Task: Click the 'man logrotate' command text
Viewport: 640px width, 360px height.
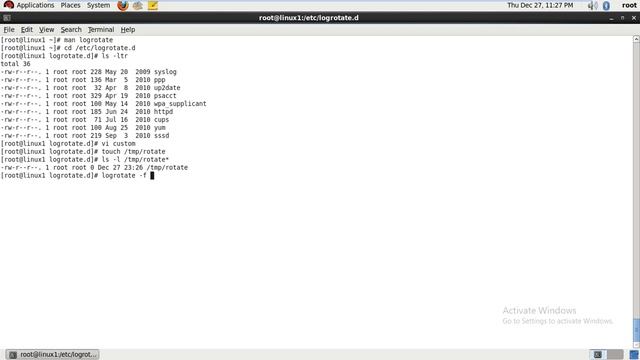Action: [88, 40]
